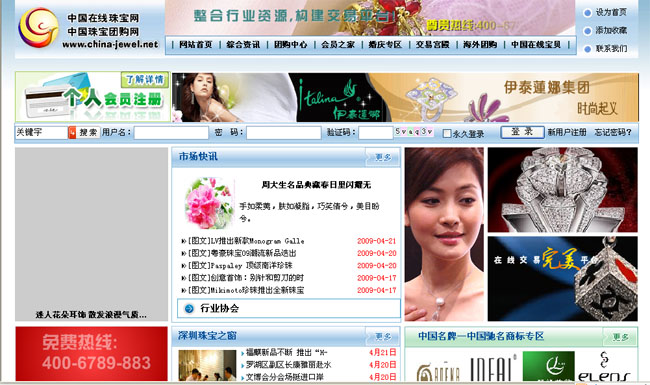Focus the 关键字 search input field
Viewport: 650px width, 385px height.
(41, 133)
